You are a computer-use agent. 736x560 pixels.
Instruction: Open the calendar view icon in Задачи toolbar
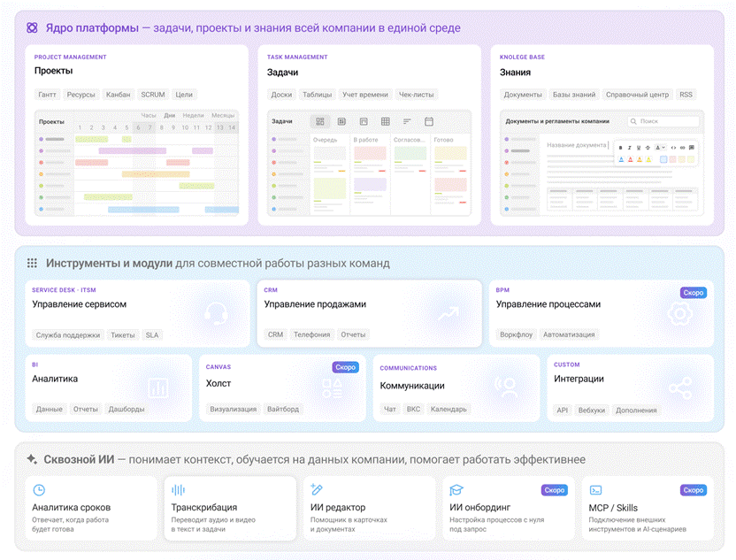point(428,121)
